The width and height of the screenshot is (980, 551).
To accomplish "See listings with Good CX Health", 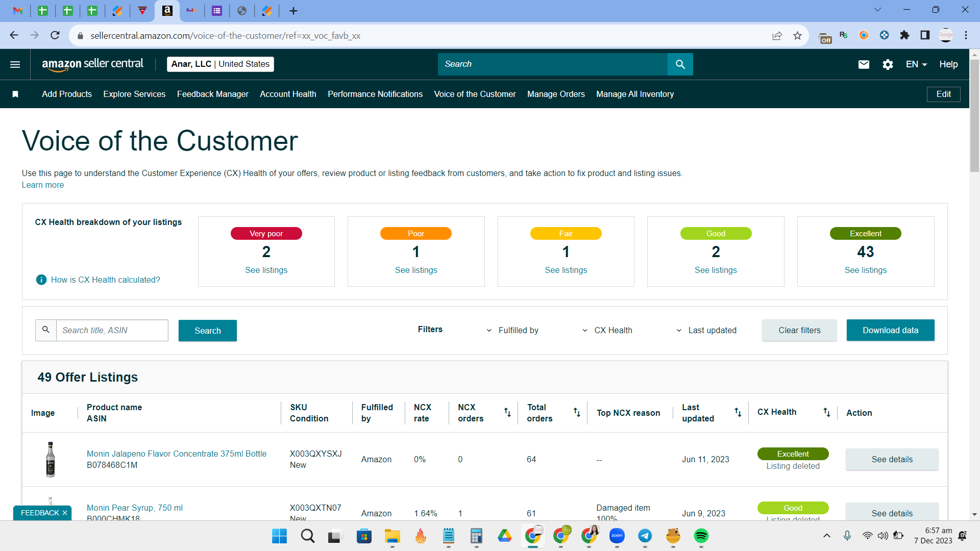I will (x=716, y=270).
